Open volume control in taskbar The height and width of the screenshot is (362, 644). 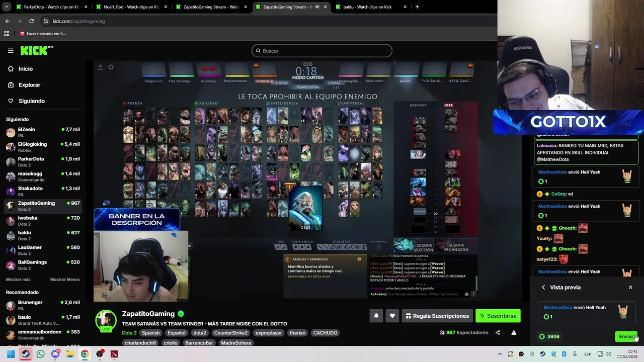point(608,354)
